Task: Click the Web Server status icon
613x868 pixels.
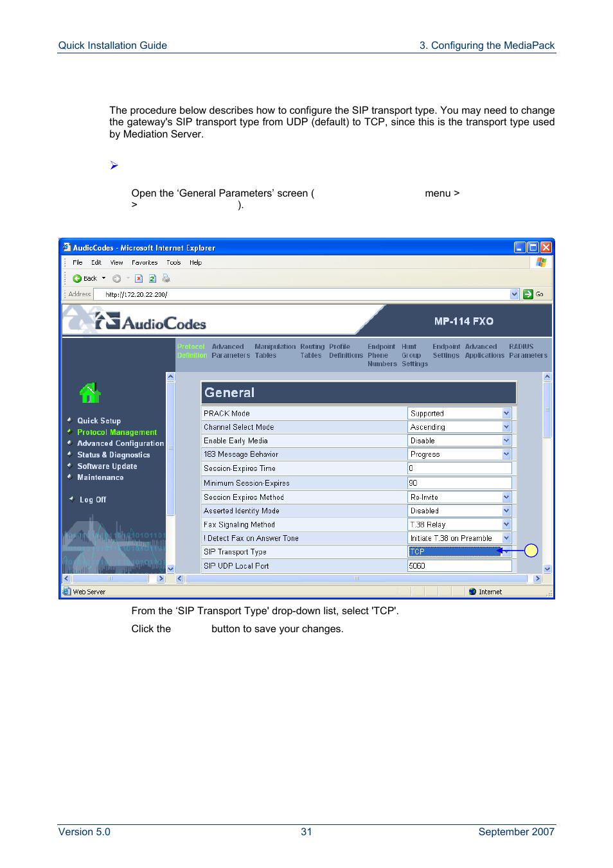Action: click(67, 592)
